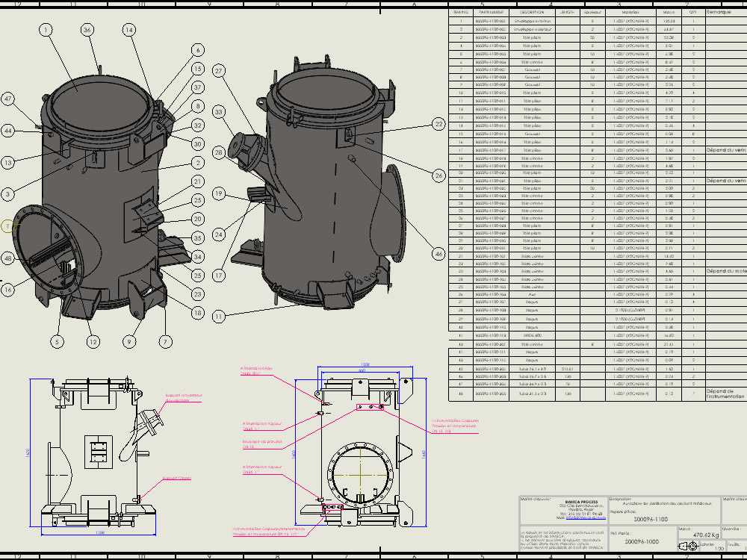Screen dimensions: 747x560
Task: Select the 'Enveloppe intérieur' description cell
Action: click(532, 21)
